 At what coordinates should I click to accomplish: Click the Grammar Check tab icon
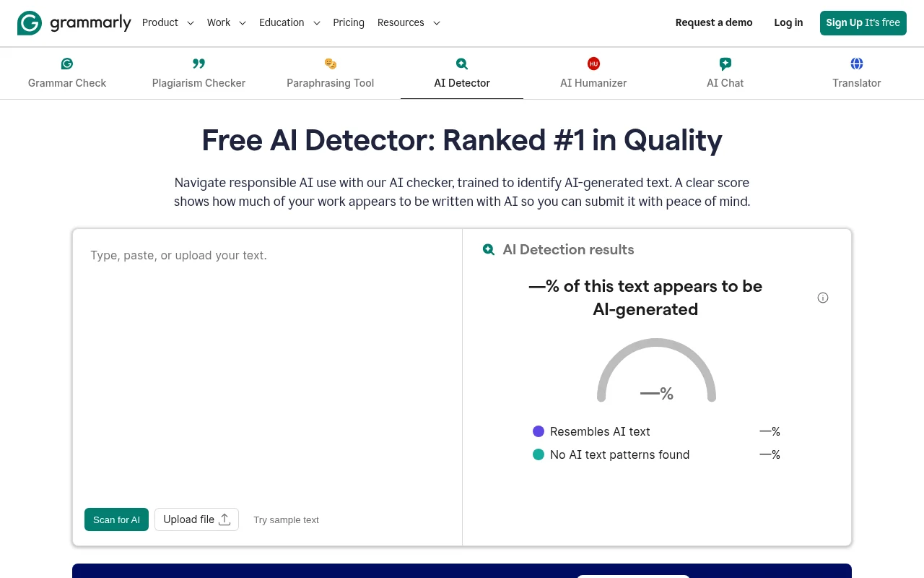(67, 64)
